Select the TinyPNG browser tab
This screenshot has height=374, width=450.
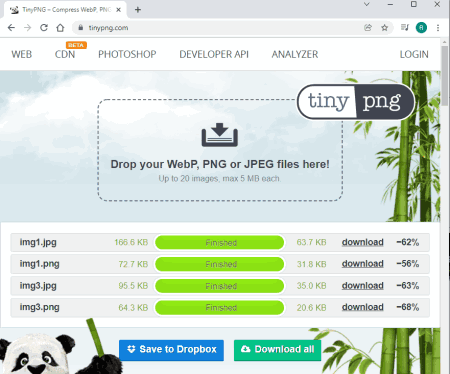click(66, 10)
